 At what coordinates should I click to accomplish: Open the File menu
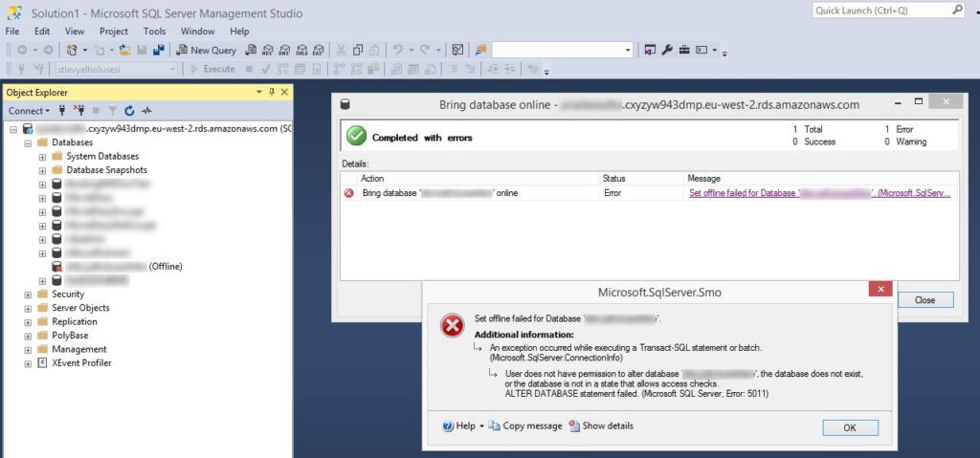11,32
